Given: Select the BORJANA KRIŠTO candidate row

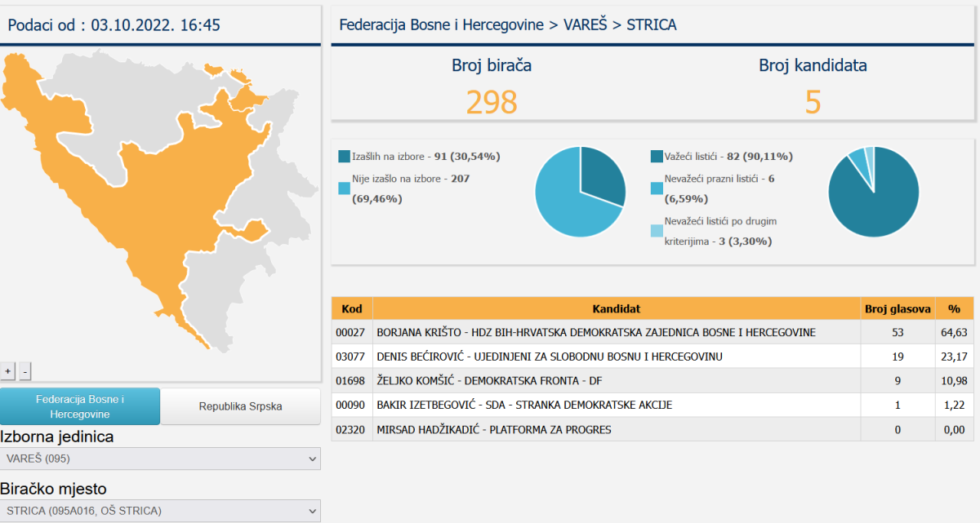Looking at the screenshot, I should tap(653, 332).
